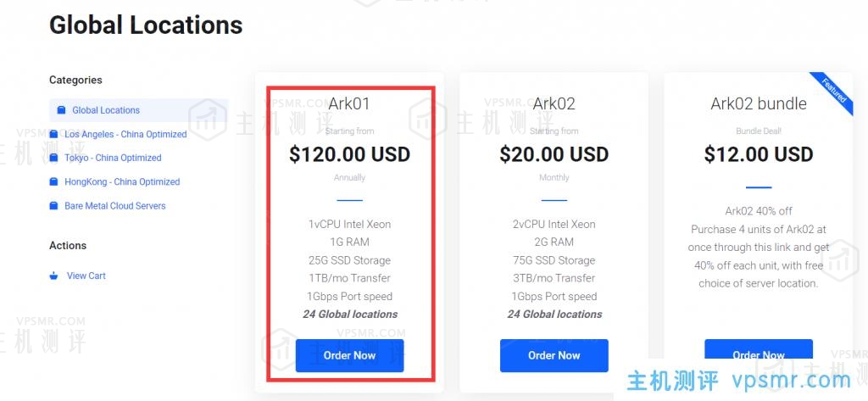Screen dimensions: 868x401
Task: Click the Ark02 bundle title
Action: coord(759,103)
